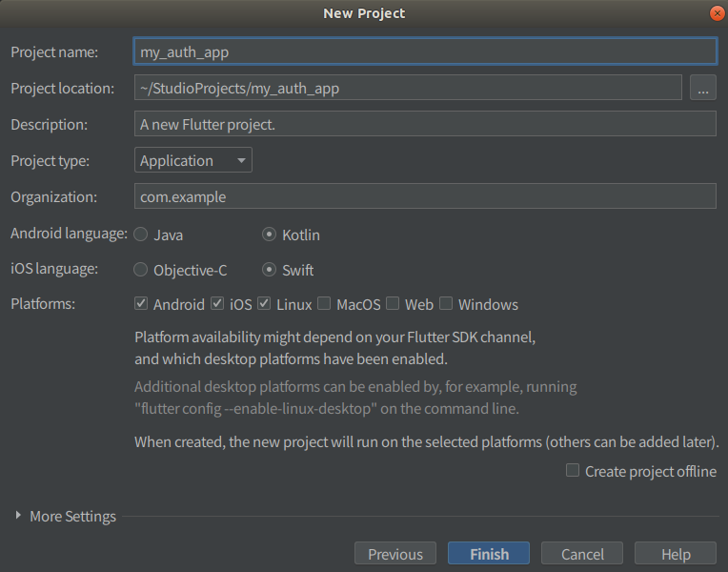Click the Finish button

489,554
